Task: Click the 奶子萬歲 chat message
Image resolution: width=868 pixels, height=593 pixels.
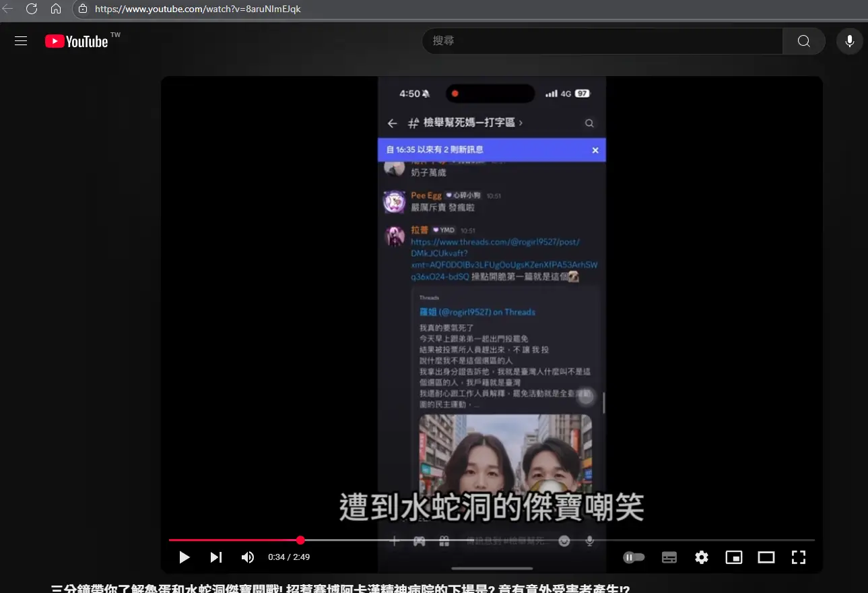Action: (x=428, y=173)
